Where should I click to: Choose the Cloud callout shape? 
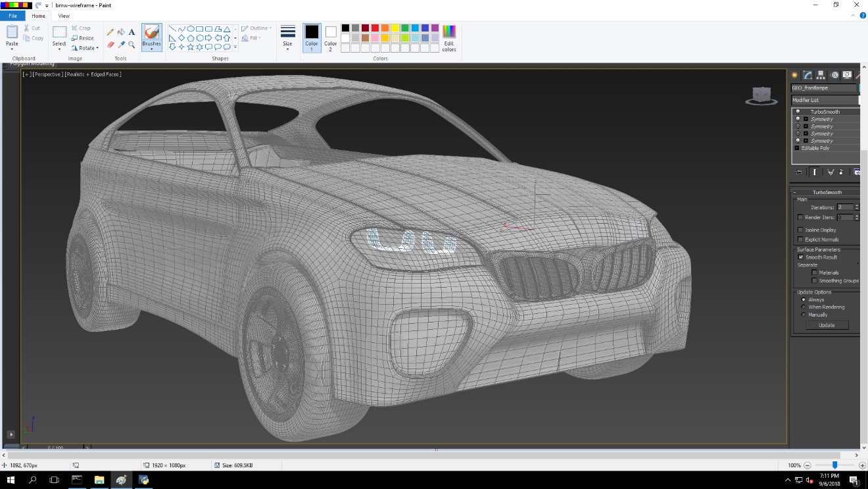pyautogui.click(x=227, y=47)
